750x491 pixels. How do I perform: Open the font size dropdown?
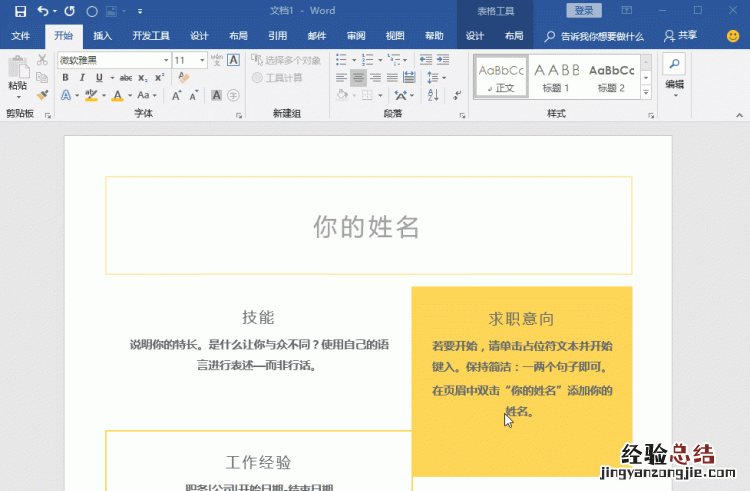coord(202,60)
